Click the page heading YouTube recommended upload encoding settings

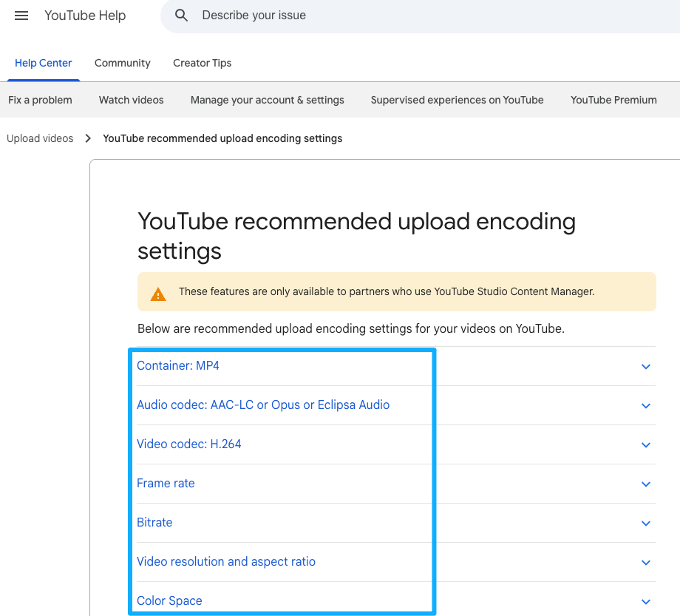[356, 237]
